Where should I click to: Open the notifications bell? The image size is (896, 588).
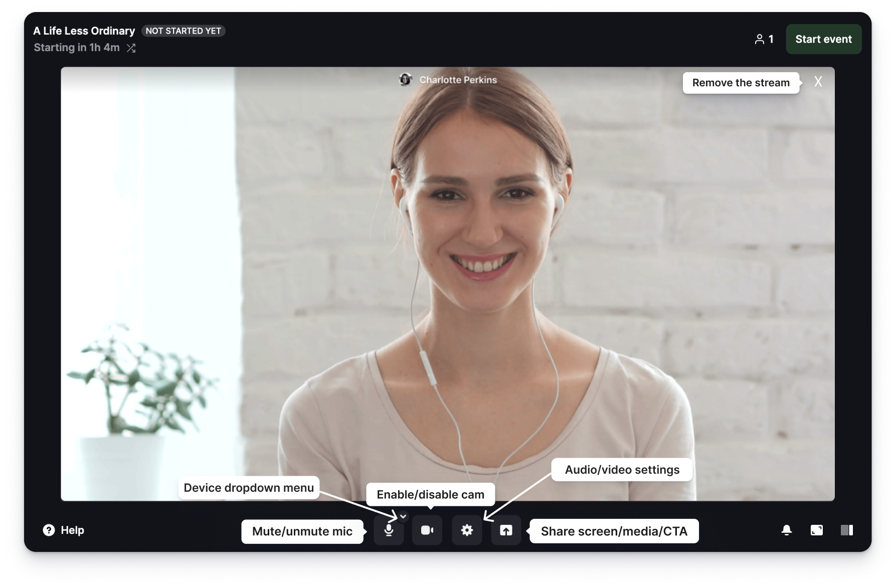(787, 530)
